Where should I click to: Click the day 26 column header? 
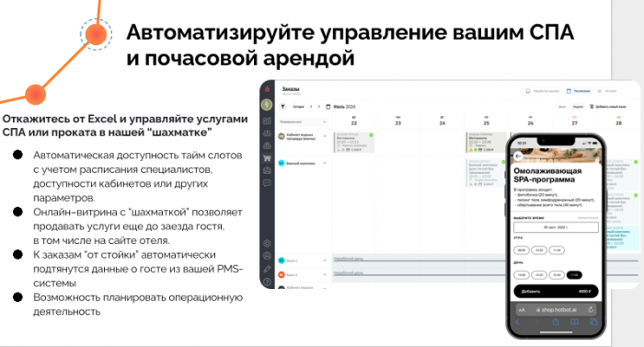(x=530, y=121)
